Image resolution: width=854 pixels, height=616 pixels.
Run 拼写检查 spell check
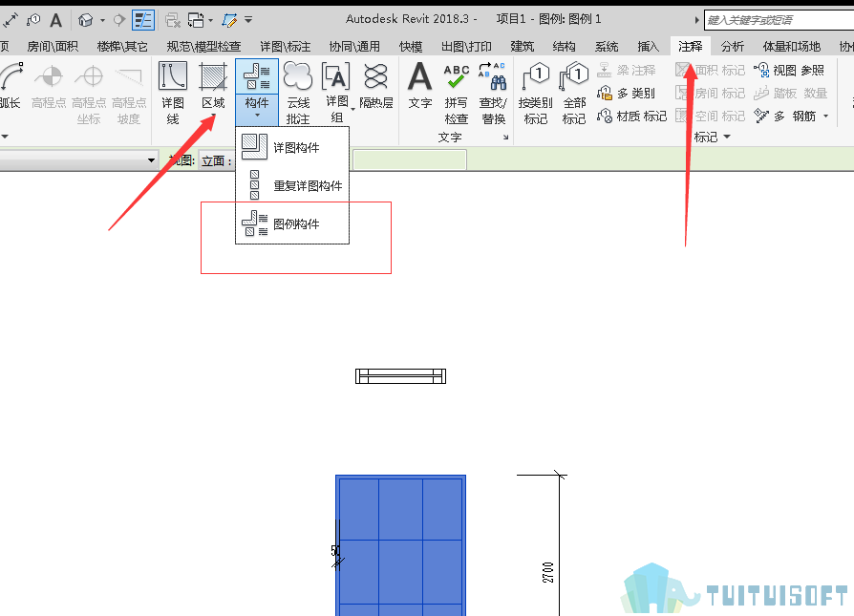[x=456, y=93]
